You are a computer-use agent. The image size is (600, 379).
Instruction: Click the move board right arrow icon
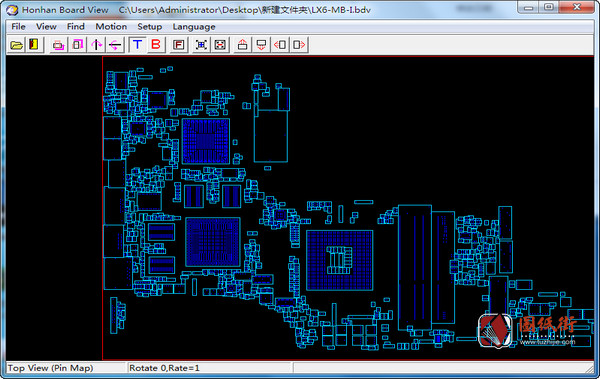[299, 45]
